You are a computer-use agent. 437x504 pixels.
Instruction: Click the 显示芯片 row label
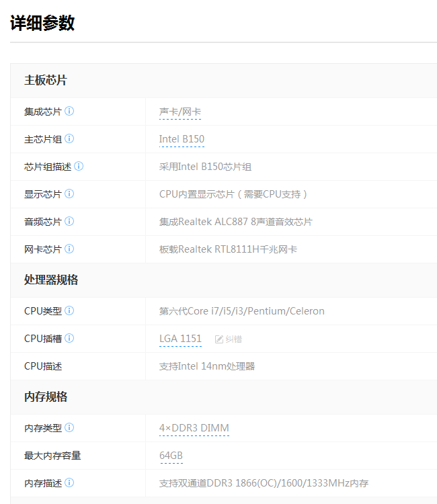43,194
